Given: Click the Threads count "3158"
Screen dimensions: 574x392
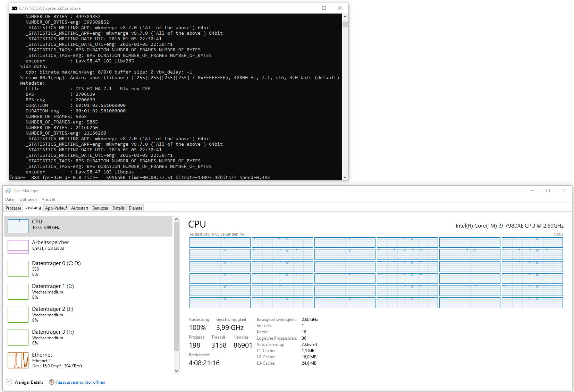Looking at the screenshot, I should tap(219, 346).
